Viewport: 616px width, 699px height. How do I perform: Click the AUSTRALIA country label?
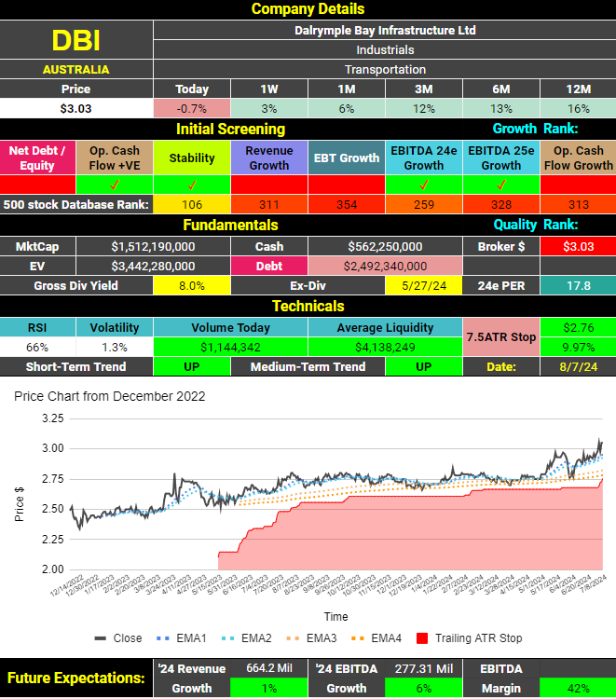click(x=75, y=70)
